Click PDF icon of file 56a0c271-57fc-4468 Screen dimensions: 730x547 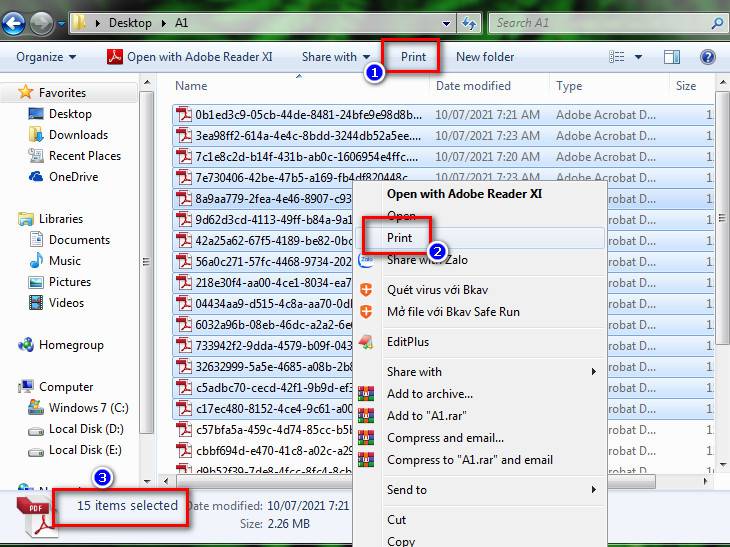coord(183,261)
